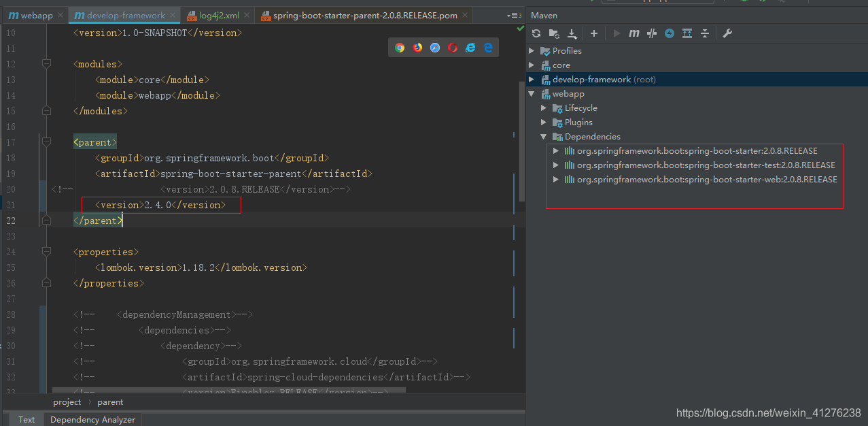Expand develop-framework (root) node

532,80
